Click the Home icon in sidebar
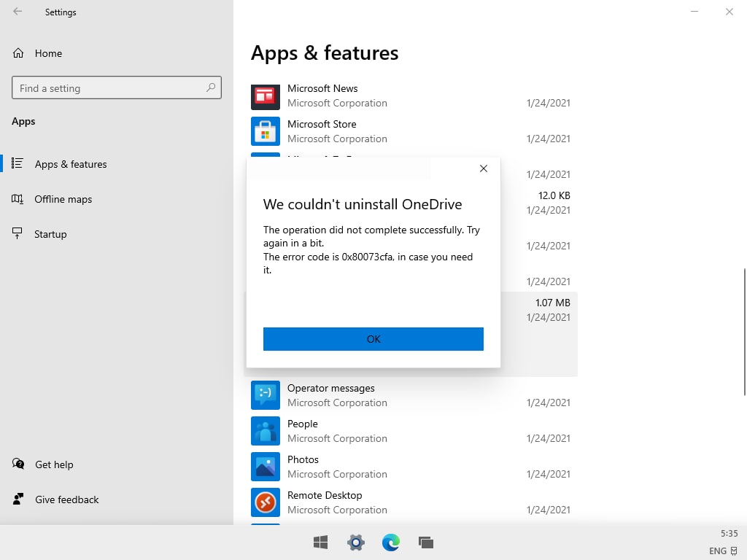Screen dimensions: 747x560 (x=18, y=52)
